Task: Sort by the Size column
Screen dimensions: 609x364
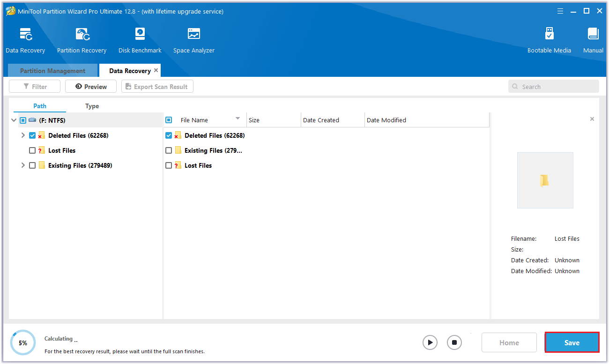Action: click(274, 120)
